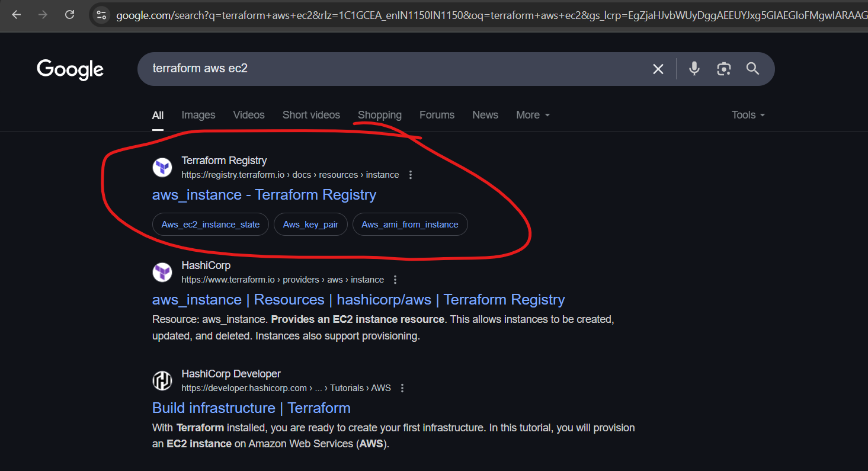Viewport: 868px width, 471px height.
Task: Open Google Lens image search icon
Action: tap(723, 69)
